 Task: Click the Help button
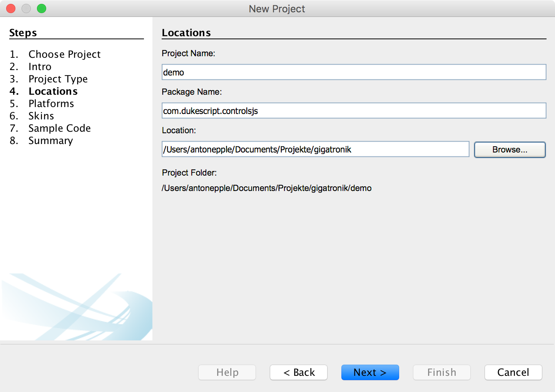point(227,372)
